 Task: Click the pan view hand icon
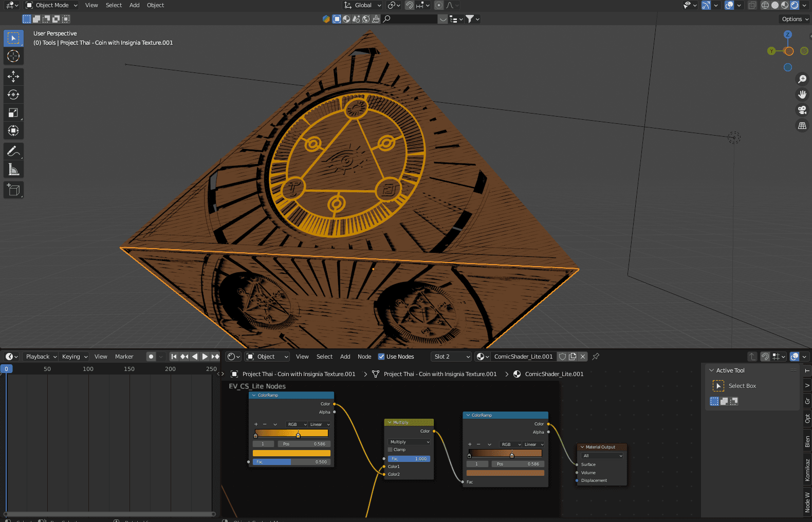tap(802, 95)
